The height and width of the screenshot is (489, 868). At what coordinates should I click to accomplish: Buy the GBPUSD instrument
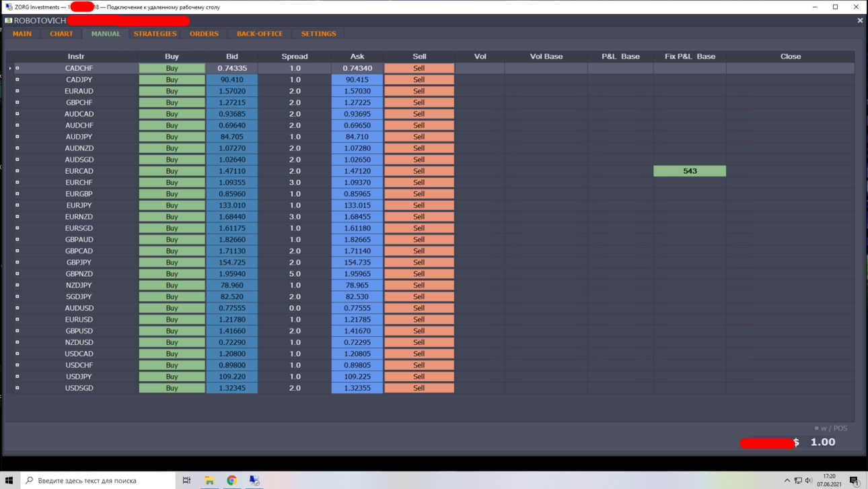[x=172, y=331]
